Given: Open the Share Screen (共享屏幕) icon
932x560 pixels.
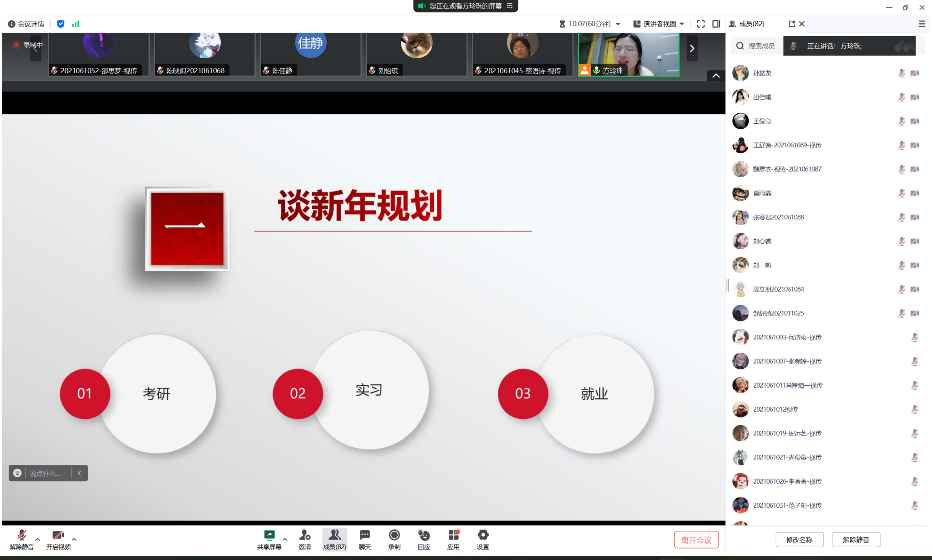Looking at the screenshot, I should [269, 535].
